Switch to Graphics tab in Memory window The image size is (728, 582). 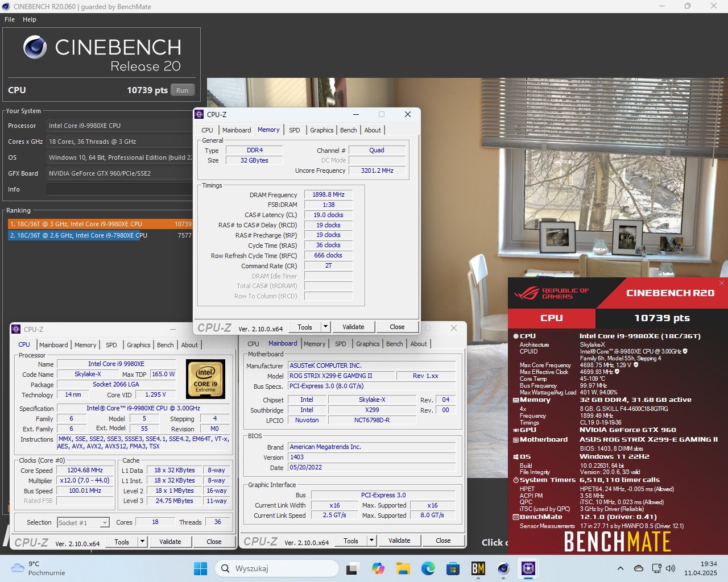tap(321, 130)
